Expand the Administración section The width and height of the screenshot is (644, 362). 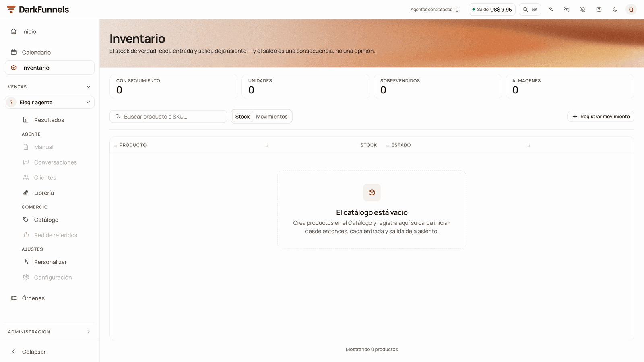pos(50,332)
